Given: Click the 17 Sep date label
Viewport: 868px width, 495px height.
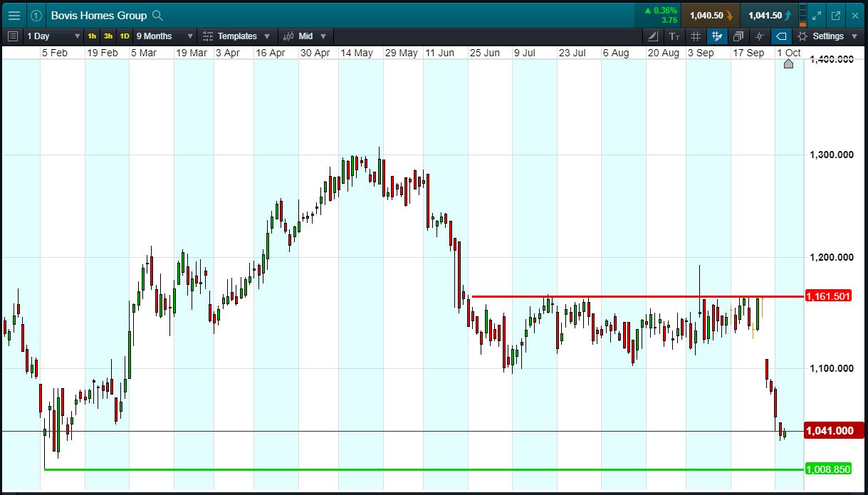Looking at the screenshot, I should pos(748,53).
